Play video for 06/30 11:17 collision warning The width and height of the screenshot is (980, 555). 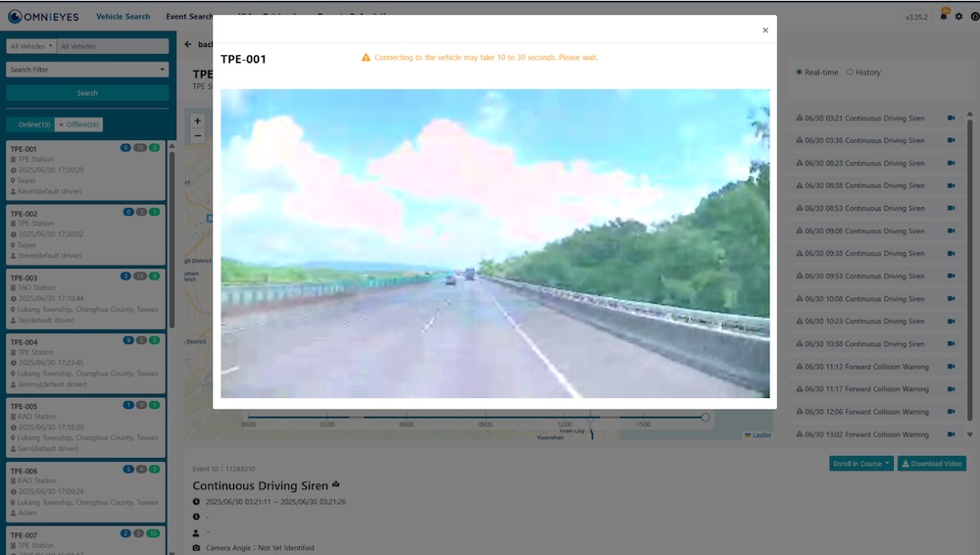[x=951, y=388]
